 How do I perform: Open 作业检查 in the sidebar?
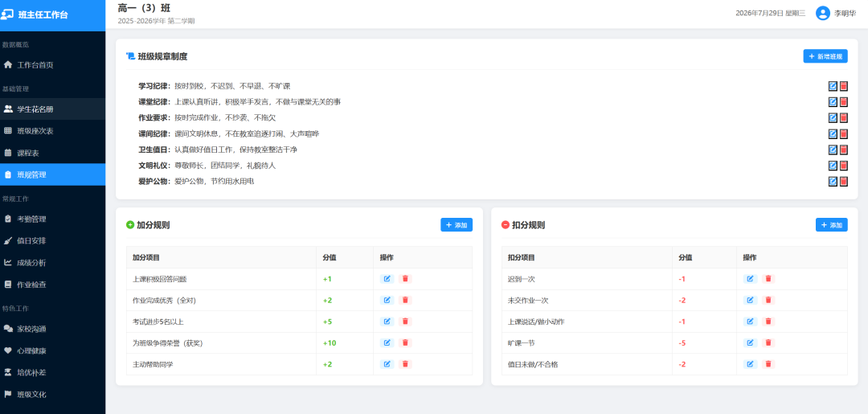(52, 285)
